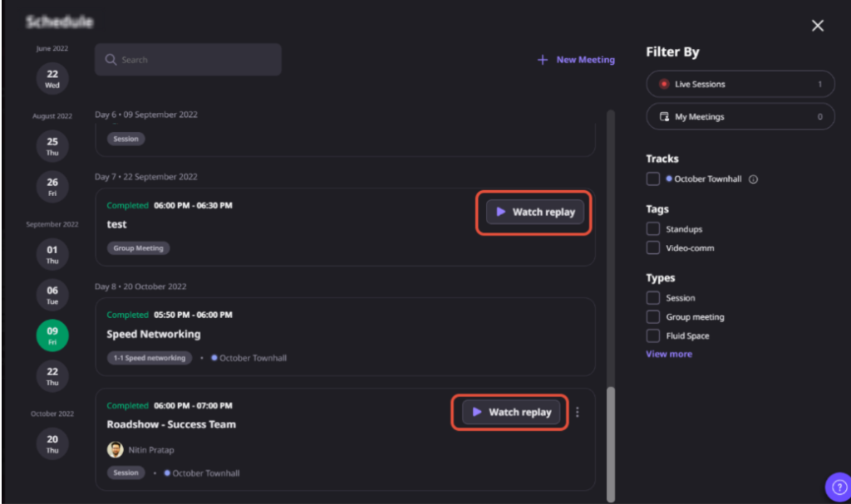The height and width of the screenshot is (504, 851).
Task: Expand types with View more
Action: click(669, 354)
